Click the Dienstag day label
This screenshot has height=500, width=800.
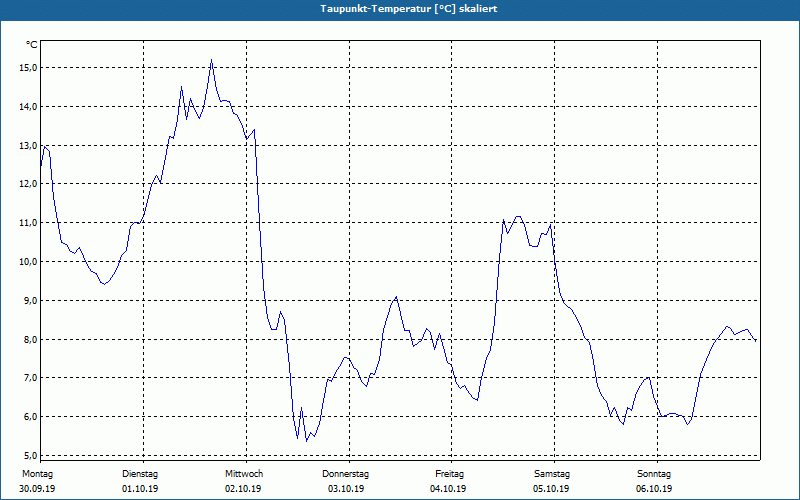(x=140, y=474)
